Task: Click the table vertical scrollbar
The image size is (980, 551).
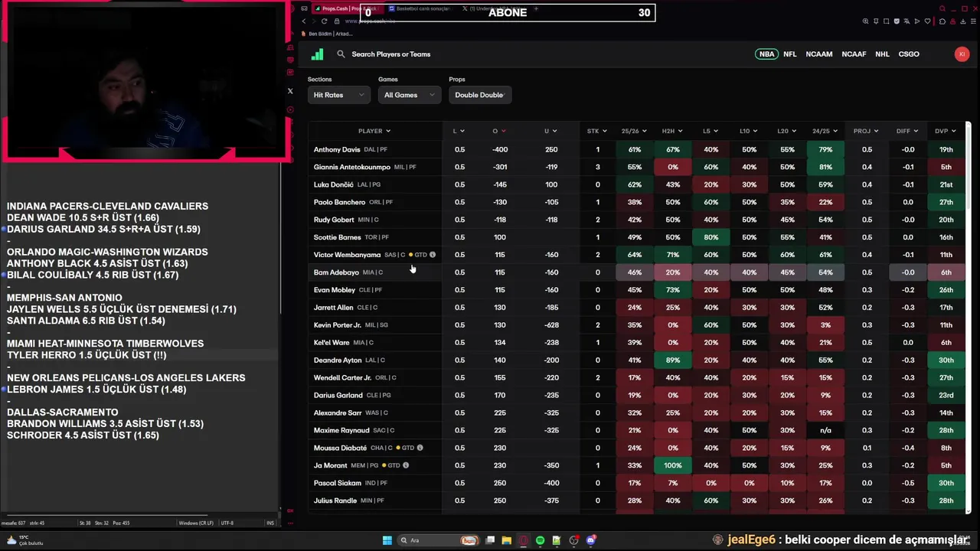Action: click(x=968, y=317)
